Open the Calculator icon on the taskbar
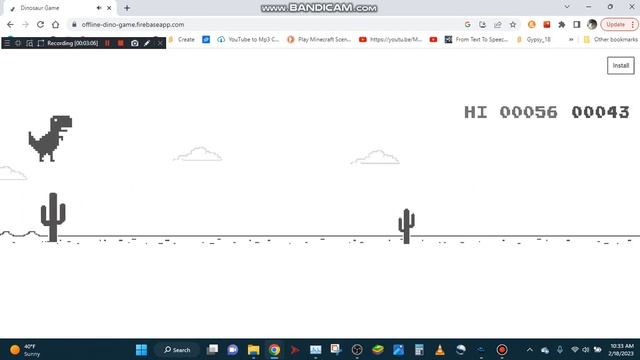 pos(419,350)
